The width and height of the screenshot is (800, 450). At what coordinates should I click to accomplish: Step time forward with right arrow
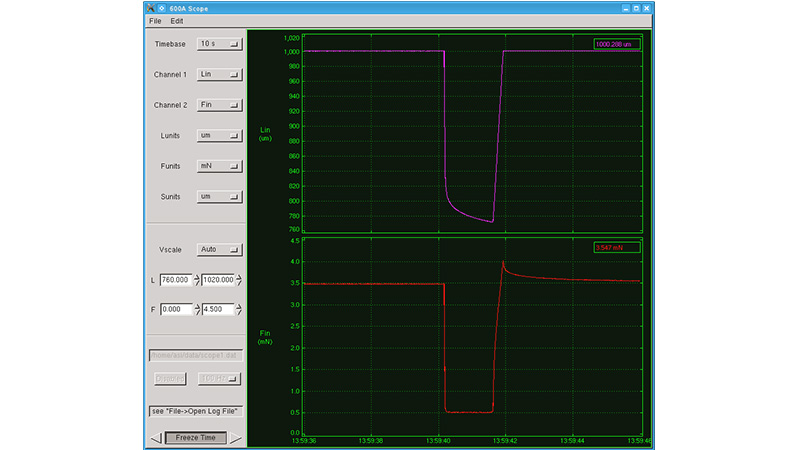pos(235,438)
